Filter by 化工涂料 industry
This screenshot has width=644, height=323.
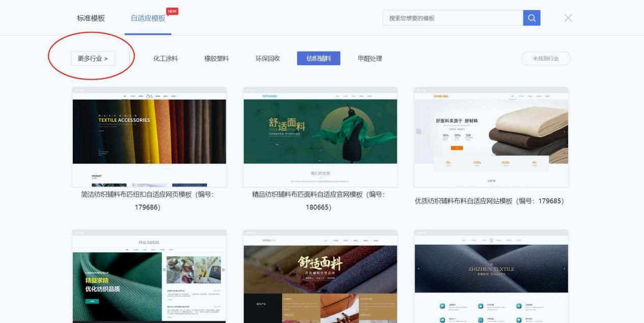pyautogui.click(x=166, y=59)
